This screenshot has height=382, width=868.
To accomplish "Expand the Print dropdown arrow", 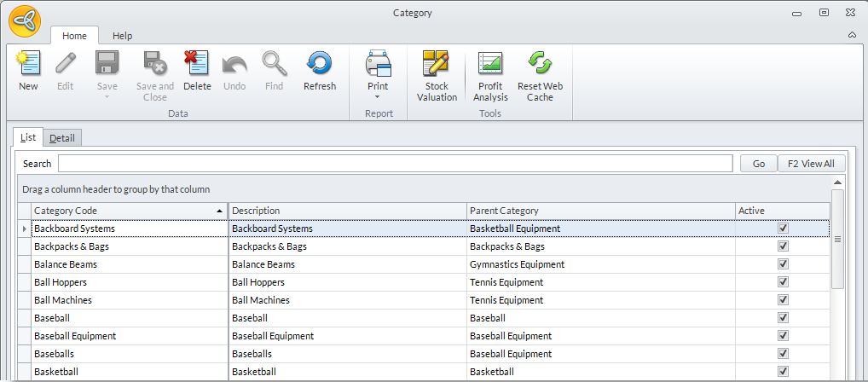I will (x=378, y=96).
